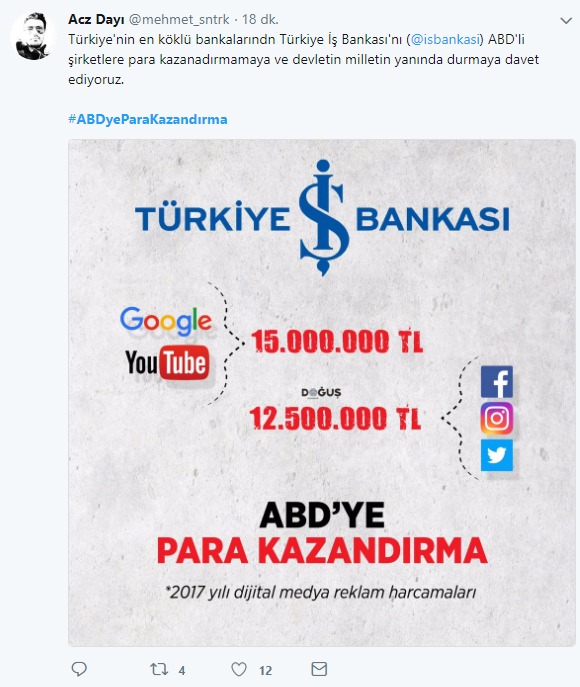Like the tweet with the heart icon

(x=239, y=669)
